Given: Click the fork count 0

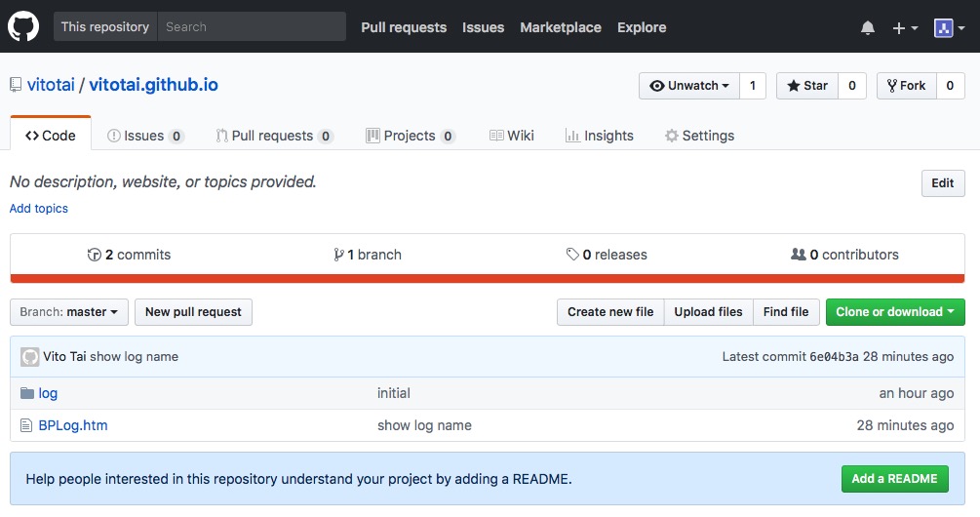Looking at the screenshot, I should [950, 86].
